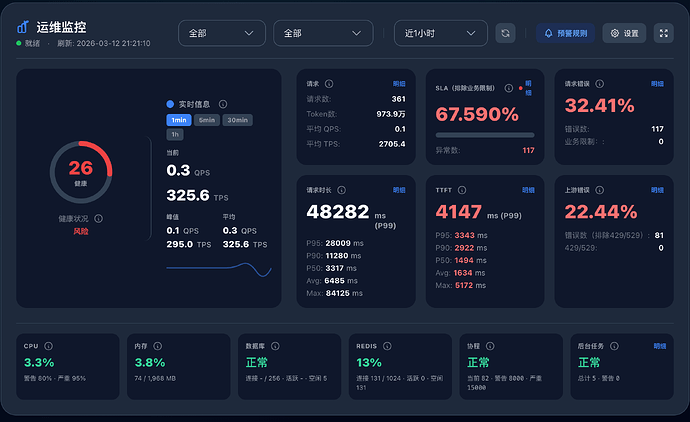690x422 pixels.
Task: Click the SLA progress bar
Action: click(x=485, y=135)
